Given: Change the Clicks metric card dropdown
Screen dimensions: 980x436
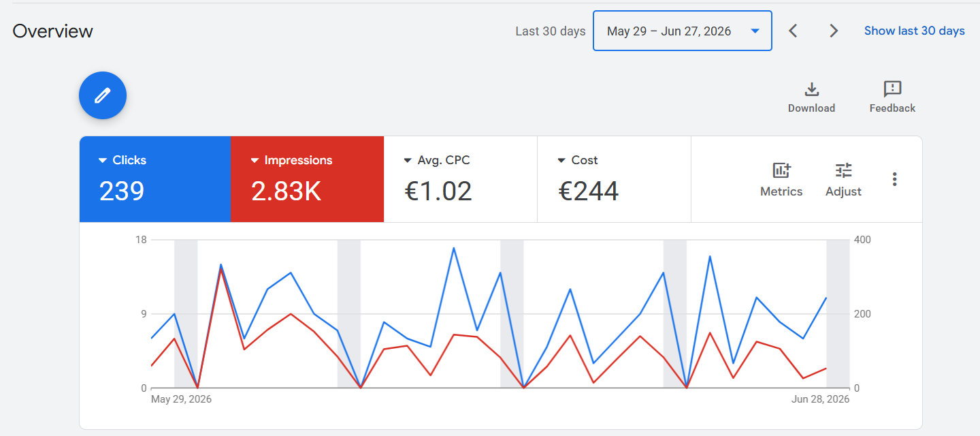Looking at the screenshot, I should 122,160.
